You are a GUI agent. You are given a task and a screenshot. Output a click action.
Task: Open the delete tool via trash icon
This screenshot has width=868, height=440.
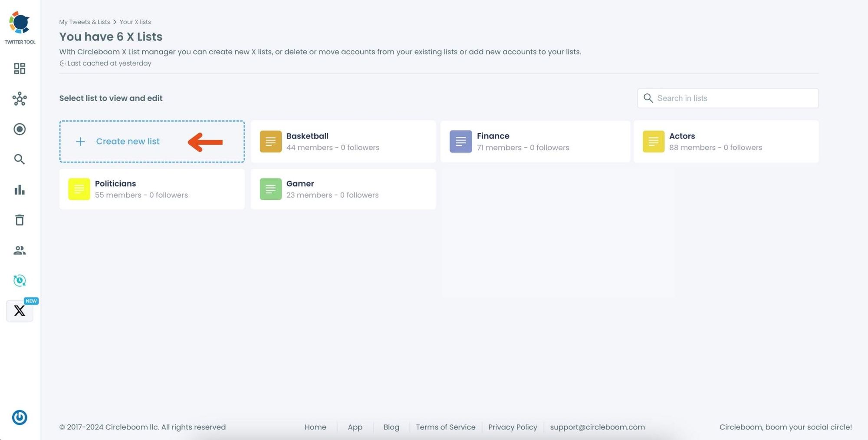point(20,220)
